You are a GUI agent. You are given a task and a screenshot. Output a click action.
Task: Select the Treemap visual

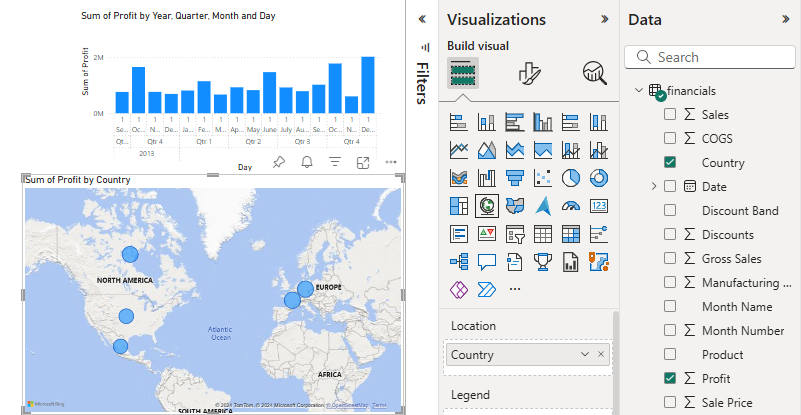(x=459, y=206)
